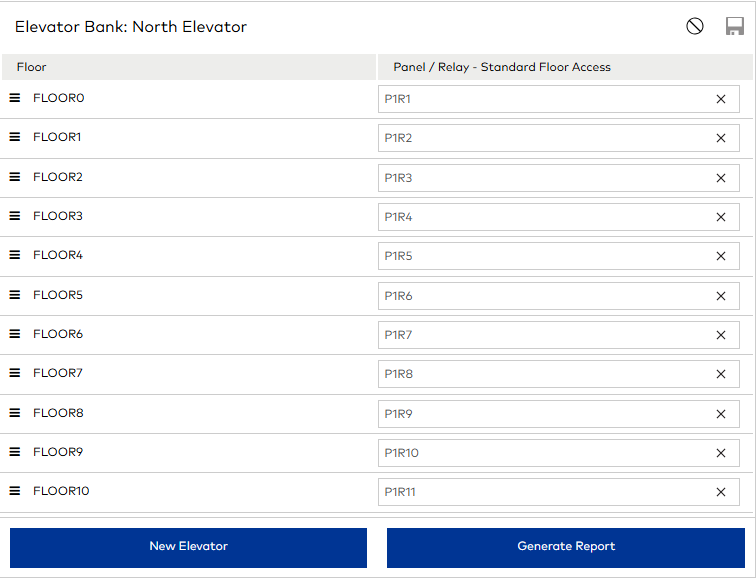The image size is (756, 579).
Task: Click the P1R2 relay input field
Action: [x=540, y=138]
